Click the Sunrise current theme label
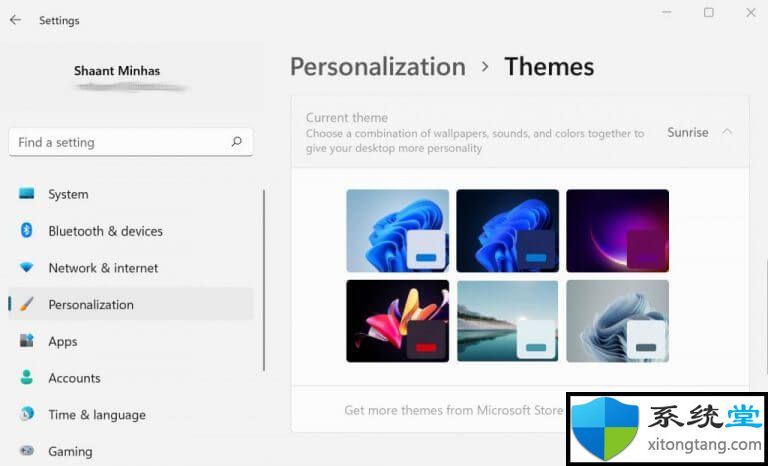Viewport: 768px width, 466px height. pyautogui.click(x=688, y=132)
